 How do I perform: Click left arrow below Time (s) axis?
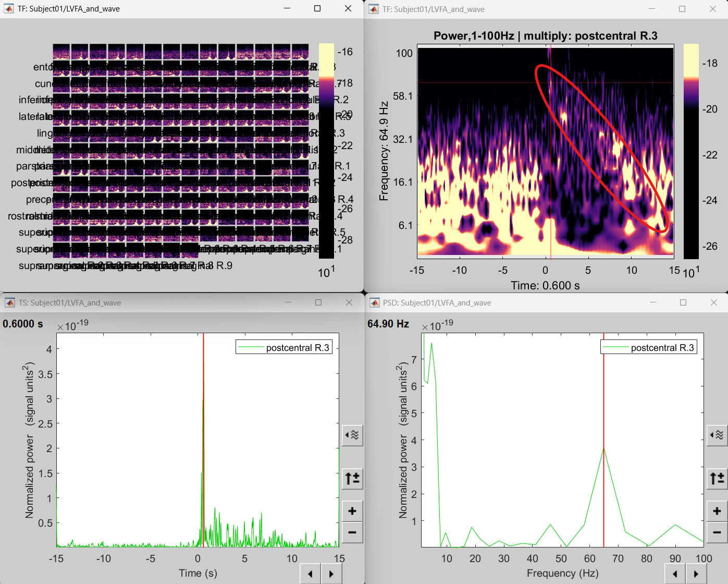click(x=311, y=574)
